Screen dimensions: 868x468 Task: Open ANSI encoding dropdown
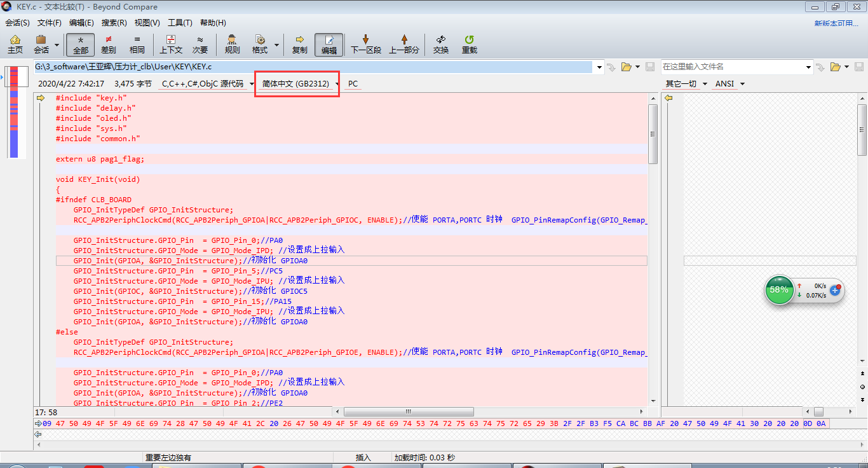coord(742,84)
